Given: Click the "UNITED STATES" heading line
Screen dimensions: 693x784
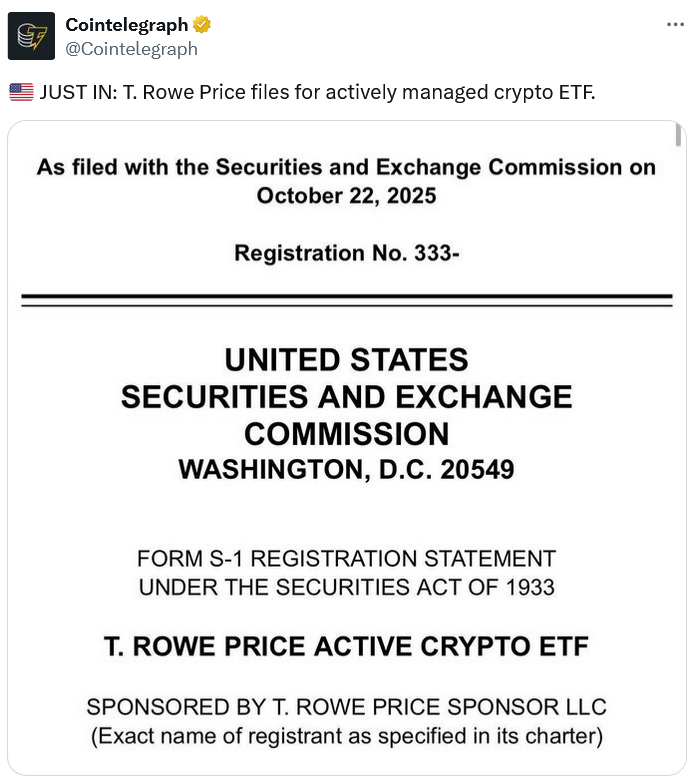Looking at the screenshot, I should [346, 359].
